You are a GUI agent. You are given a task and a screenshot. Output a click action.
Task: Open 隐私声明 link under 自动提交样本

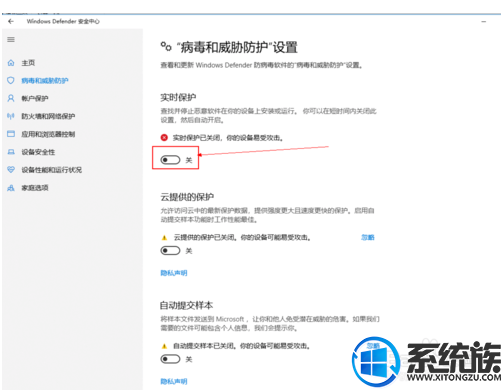tap(174, 381)
